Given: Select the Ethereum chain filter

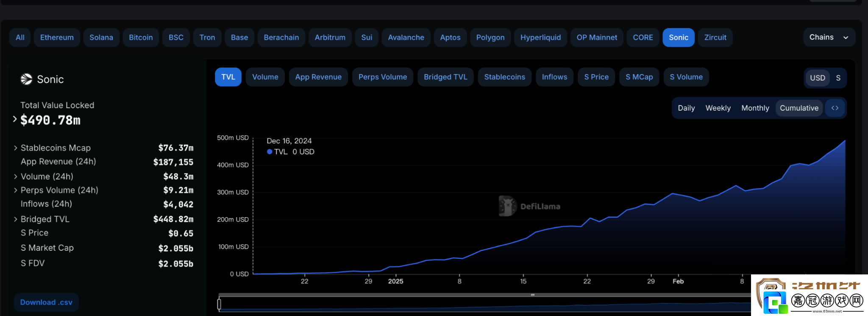Looking at the screenshot, I should tap(57, 38).
